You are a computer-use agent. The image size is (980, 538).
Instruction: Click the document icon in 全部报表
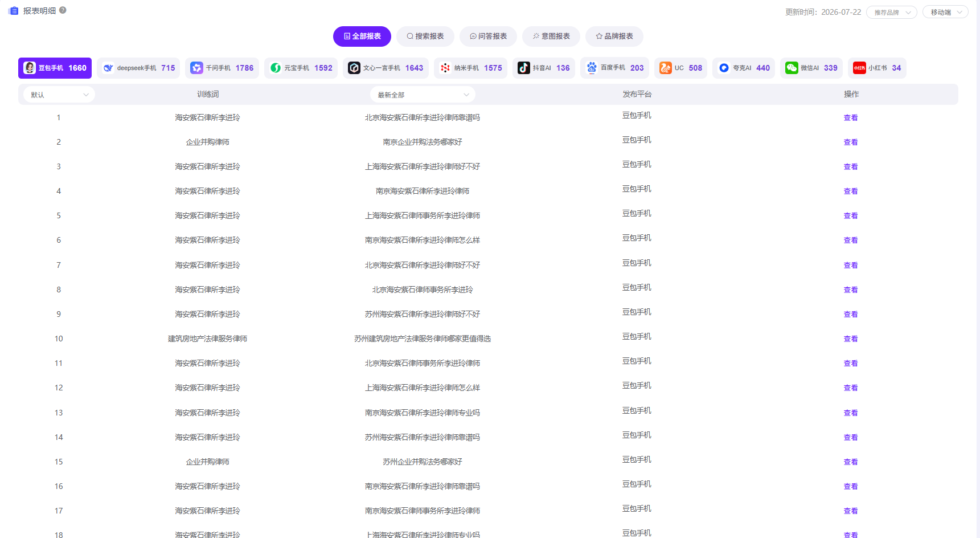347,36
